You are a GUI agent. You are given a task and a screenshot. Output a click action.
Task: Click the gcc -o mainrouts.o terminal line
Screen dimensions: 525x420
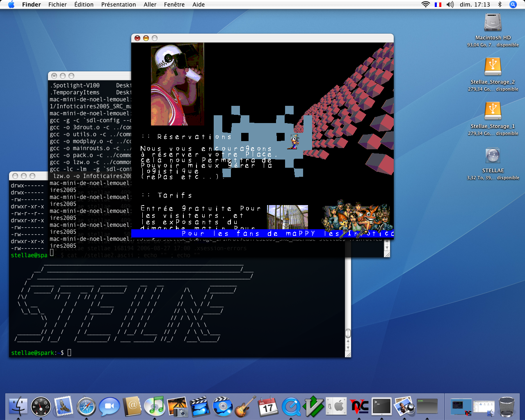[90, 148]
